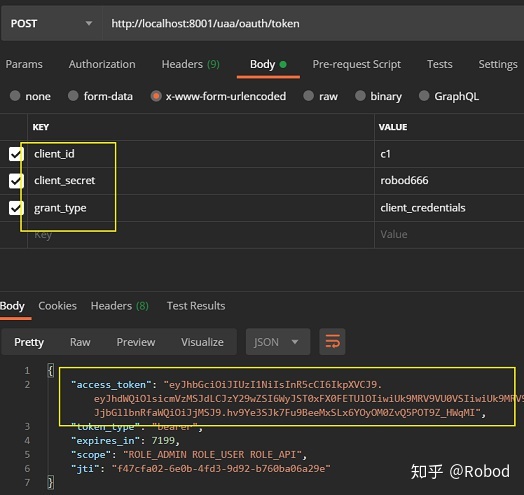
Task: Click line number 7 in response
Action: tap(27, 483)
